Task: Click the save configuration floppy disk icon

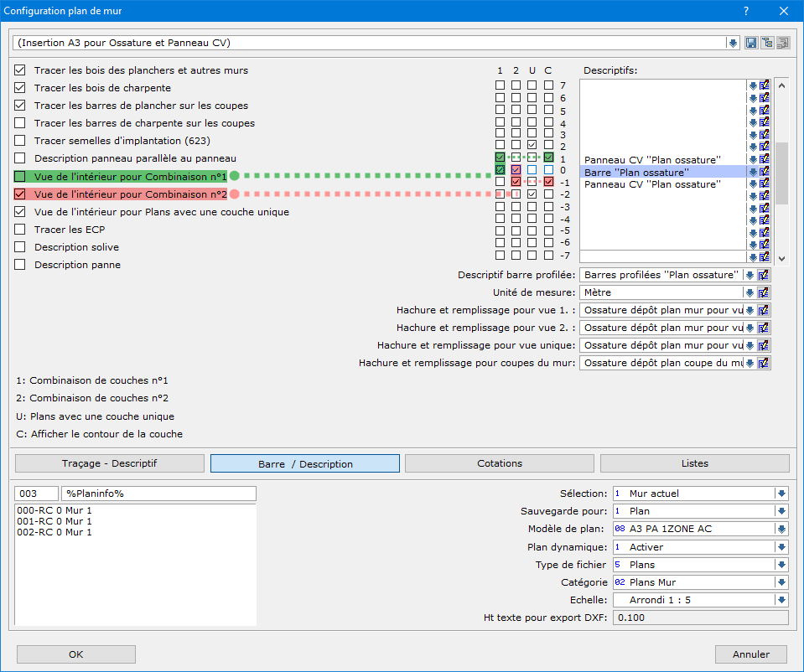Action: tap(751, 43)
